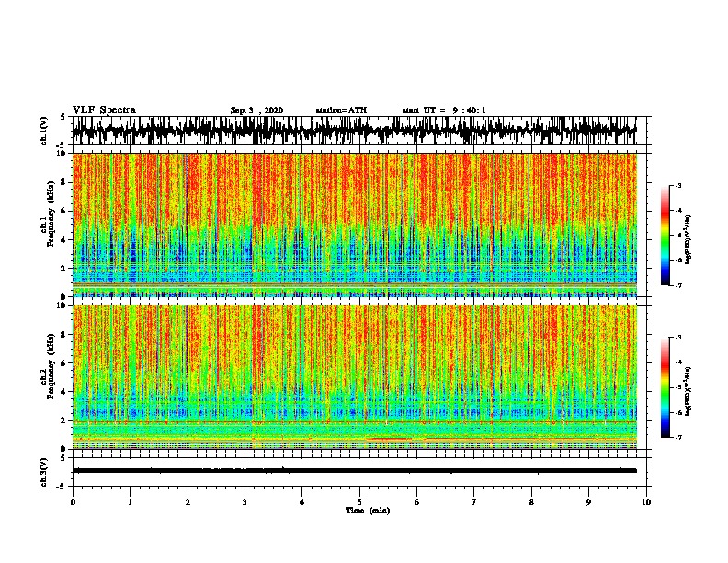The width and height of the screenshot is (728, 563).
Task: Click the "2" tick on the time axis
Action: coord(188,502)
